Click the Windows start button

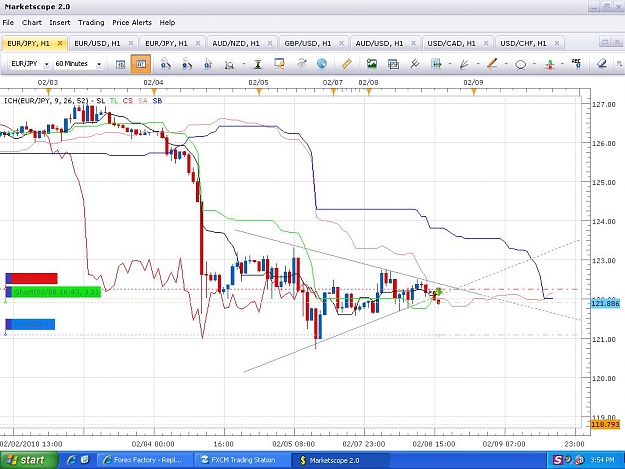coord(29,460)
